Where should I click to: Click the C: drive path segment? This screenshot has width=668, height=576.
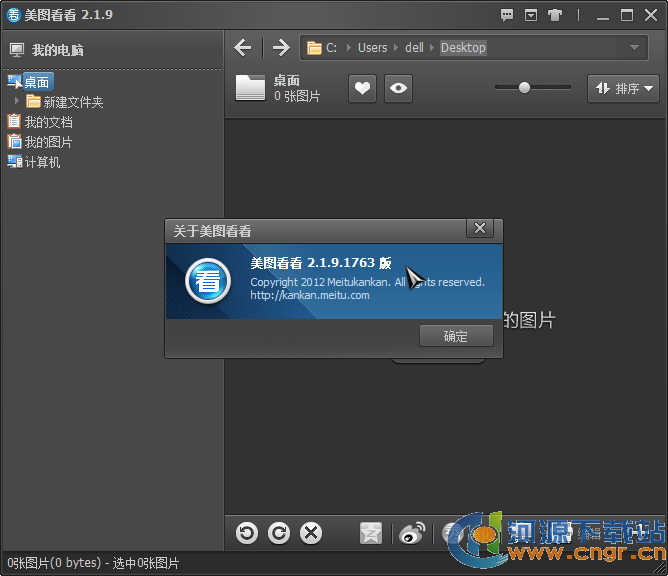click(331, 47)
